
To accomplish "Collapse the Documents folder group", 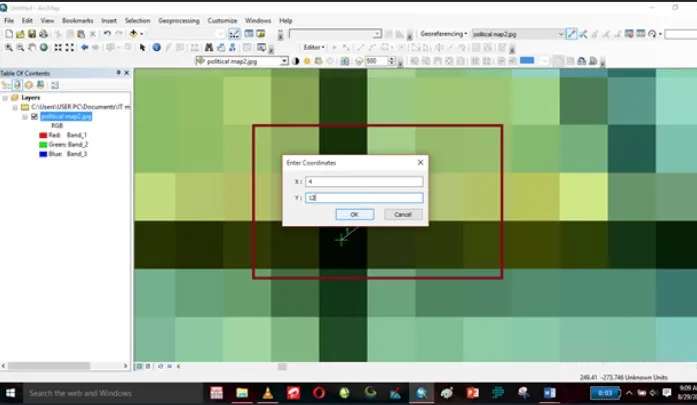I will coord(15,107).
